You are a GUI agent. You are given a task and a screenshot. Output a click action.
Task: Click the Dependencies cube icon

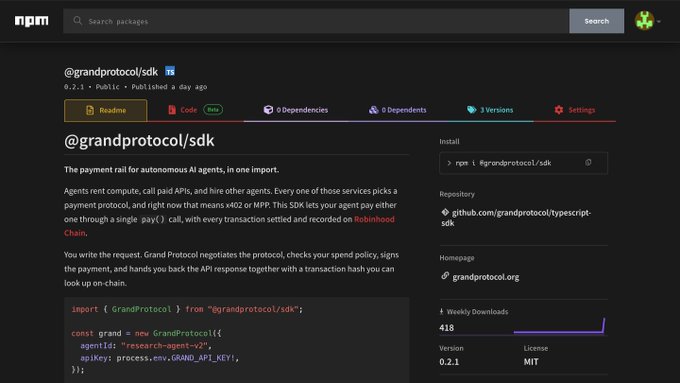[268, 110]
